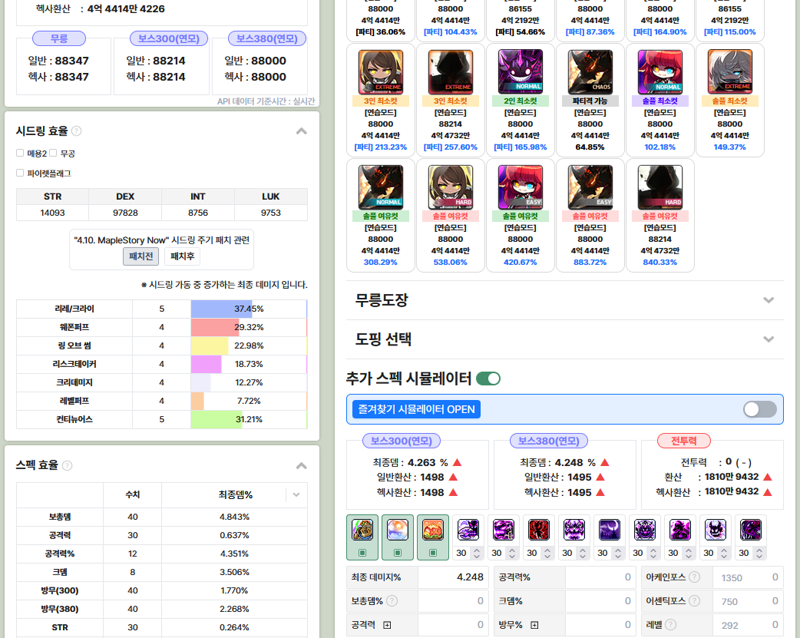Select the Extreme boss card showing 213.23%

point(381,100)
